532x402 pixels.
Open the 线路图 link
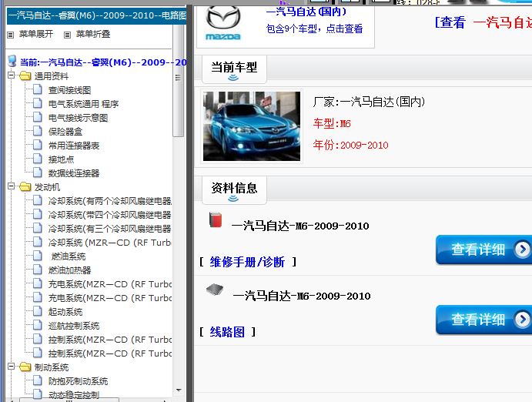(x=227, y=332)
